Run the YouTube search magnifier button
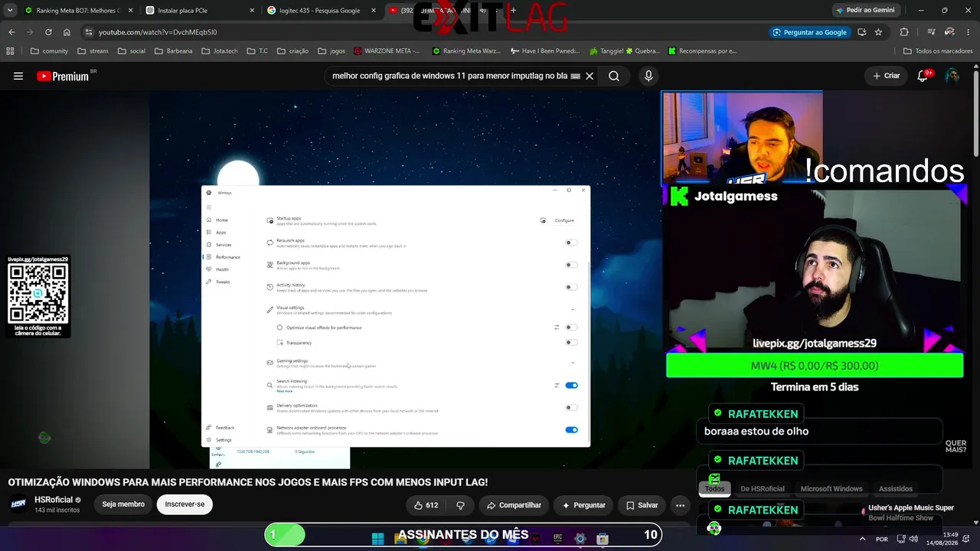 [x=614, y=76]
